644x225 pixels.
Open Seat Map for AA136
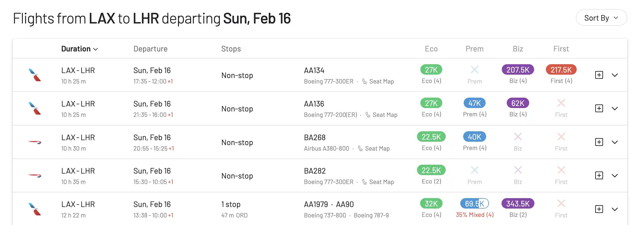pos(381,115)
